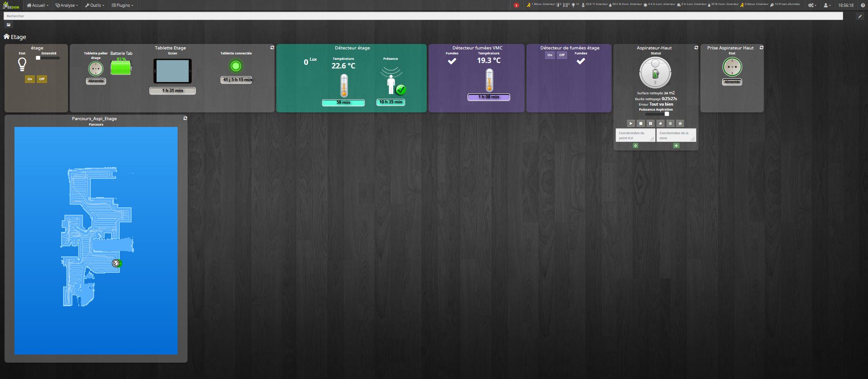Open the user account dropdown

point(827,5)
